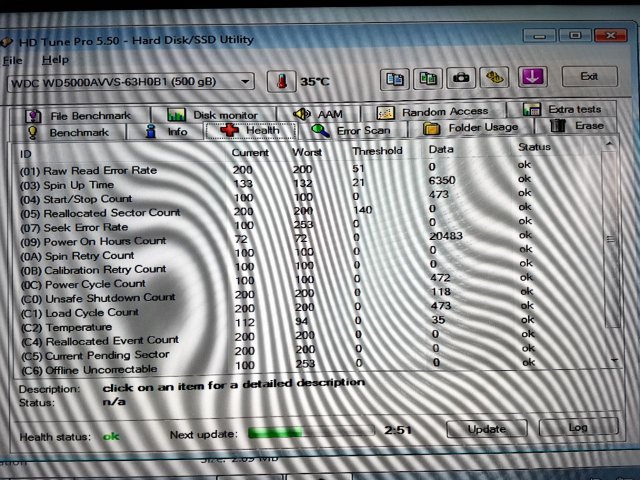The height and width of the screenshot is (480, 640).
Task: Click the 2:51 next update timer
Action: [398, 430]
